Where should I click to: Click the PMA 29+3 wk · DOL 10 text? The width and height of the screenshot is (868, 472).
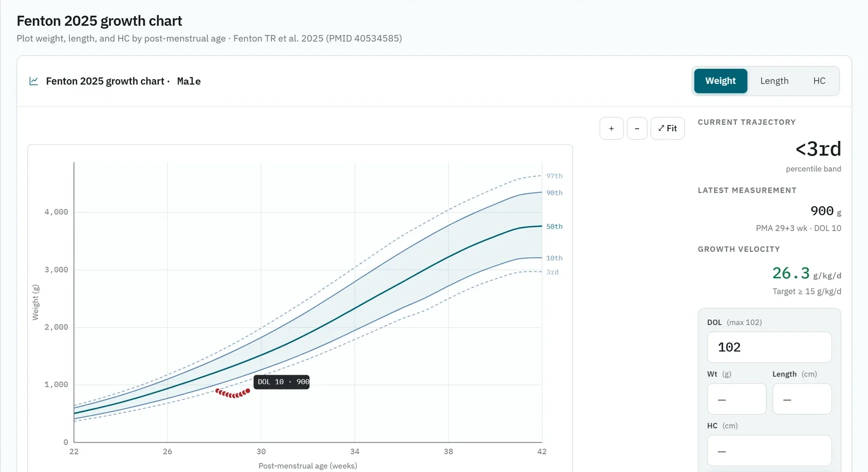tap(799, 228)
